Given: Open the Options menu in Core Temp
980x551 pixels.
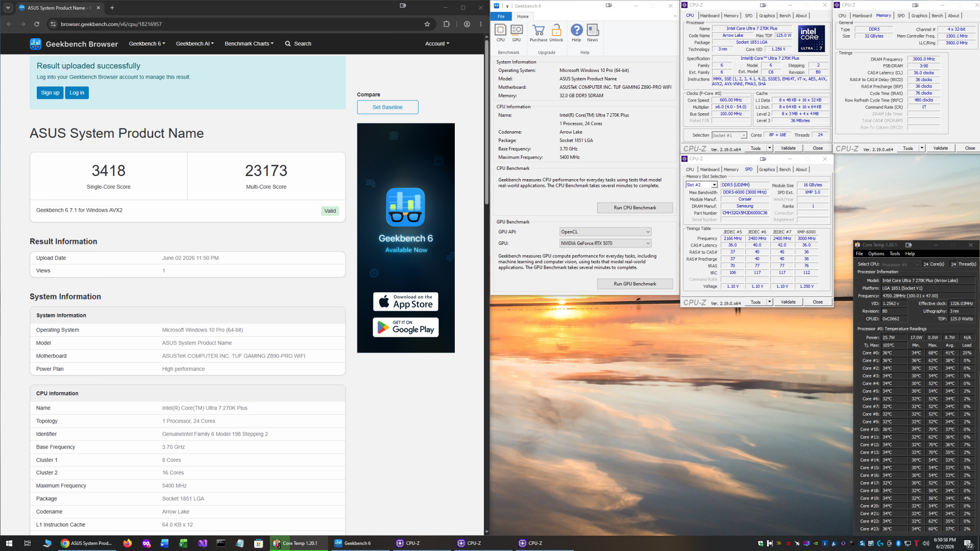Looking at the screenshot, I should coord(876,254).
